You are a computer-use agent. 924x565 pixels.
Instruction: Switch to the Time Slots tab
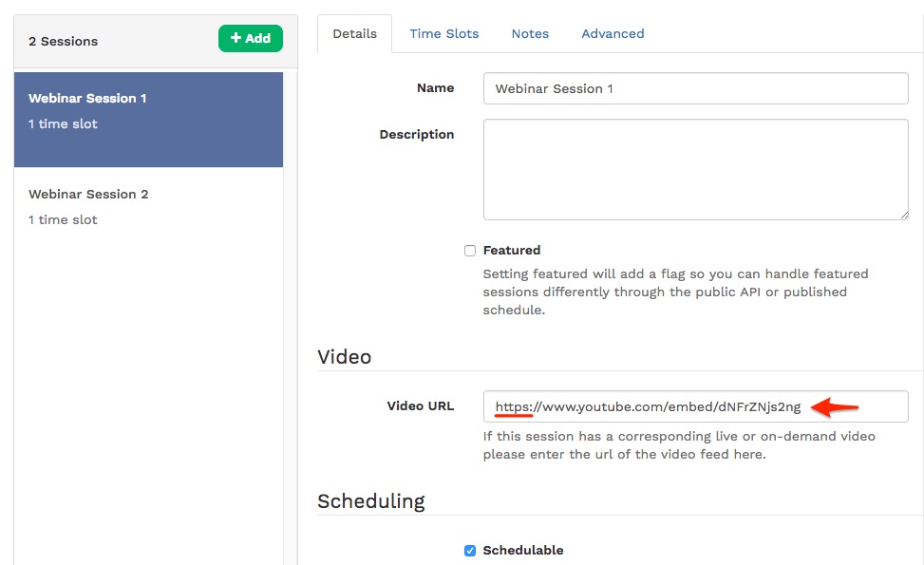click(x=443, y=33)
